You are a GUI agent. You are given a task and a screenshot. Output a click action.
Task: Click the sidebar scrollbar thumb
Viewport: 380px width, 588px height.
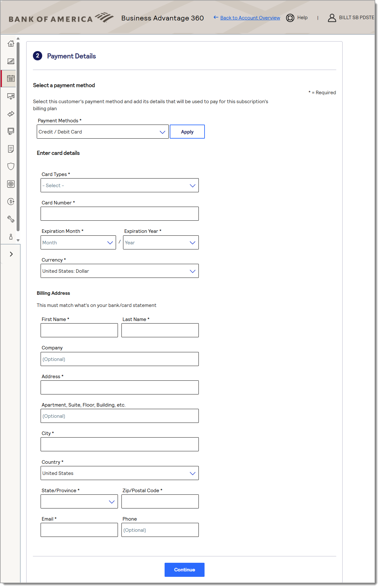(18, 137)
